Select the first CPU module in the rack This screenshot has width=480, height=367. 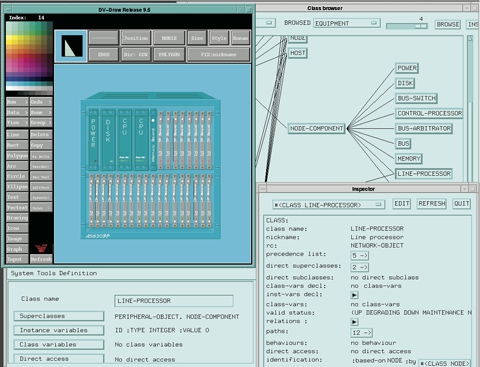point(125,139)
